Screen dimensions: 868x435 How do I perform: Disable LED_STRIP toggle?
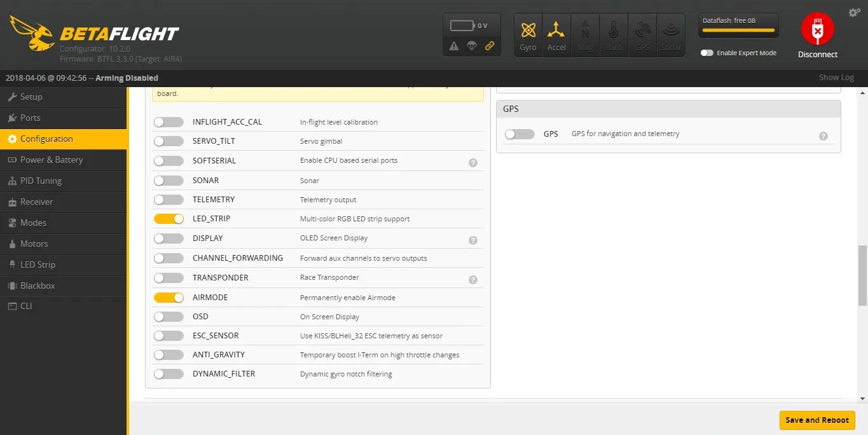click(x=169, y=219)
